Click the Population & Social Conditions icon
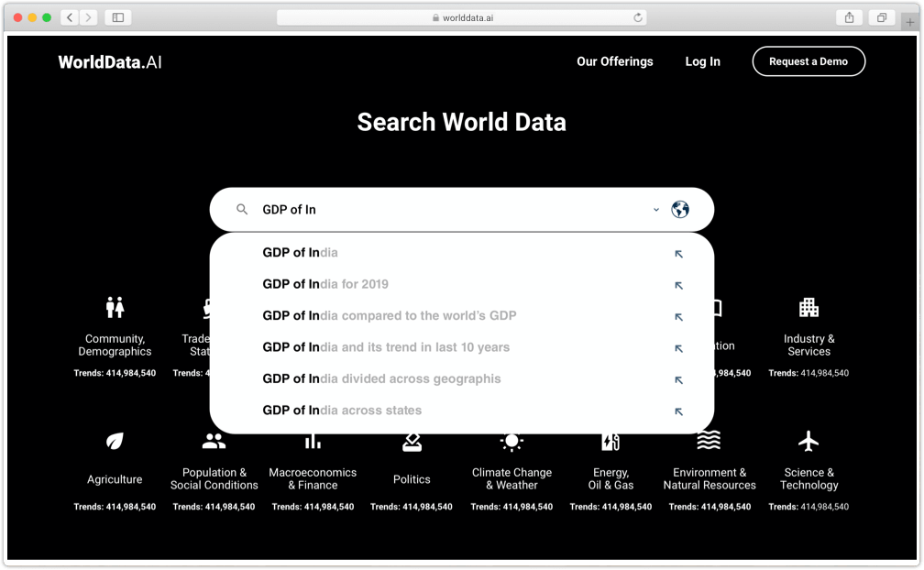924x570 pixels. tap(213, 443)
